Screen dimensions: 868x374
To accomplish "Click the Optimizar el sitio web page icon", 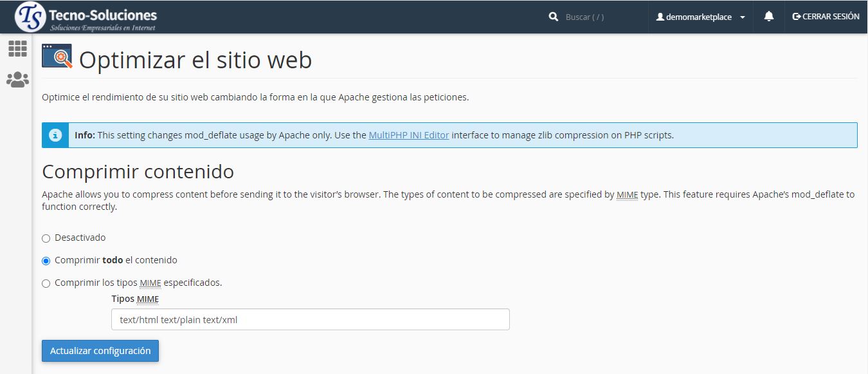I will coord(57,56).
